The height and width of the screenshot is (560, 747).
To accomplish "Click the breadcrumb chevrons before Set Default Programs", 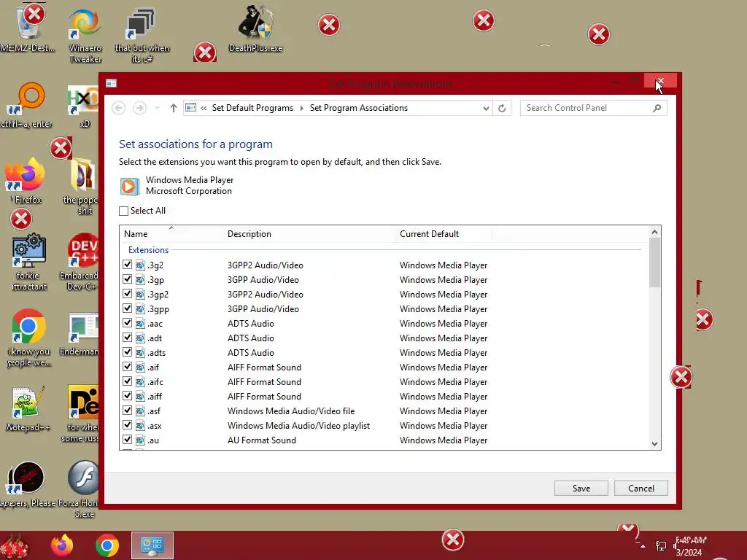I will coord(204,108).
